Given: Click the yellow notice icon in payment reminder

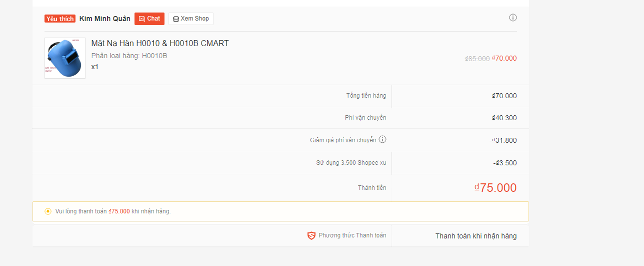Looking at the screenshot, I should pyautogui.click(x=48, y=211).
